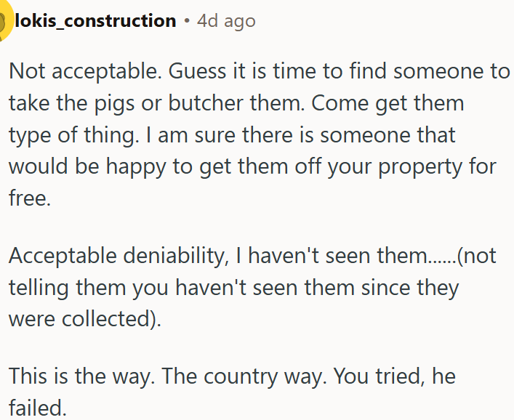Click the final word "failed."
This screenshot has width=514, height=420.
point(38,408)
